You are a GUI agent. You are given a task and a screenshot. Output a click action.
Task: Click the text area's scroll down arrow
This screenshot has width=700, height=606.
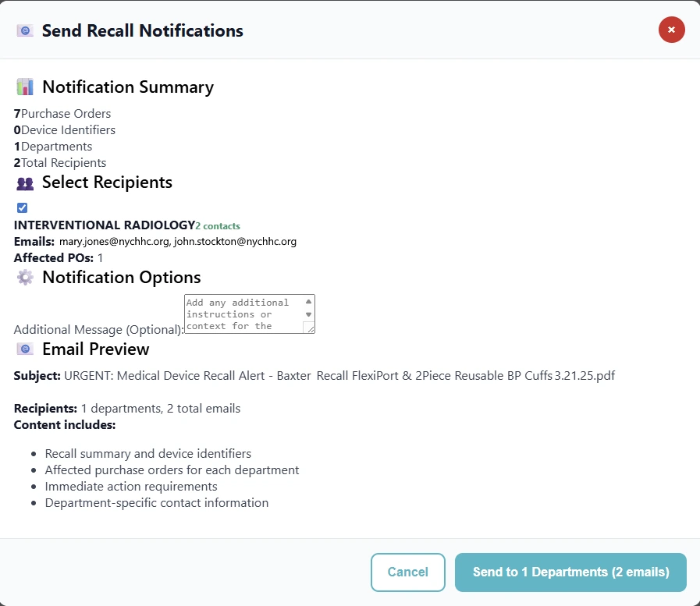pos(308,314)
